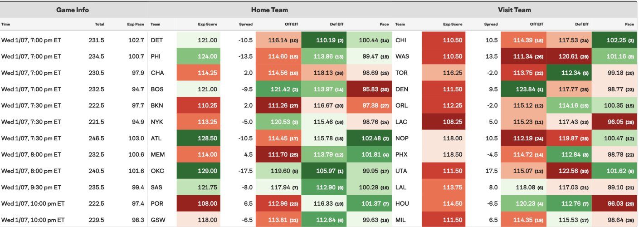Select visit team CHI cell
Image resolution: width=644 pixels, height=227 pixels.
pos(400,40)
